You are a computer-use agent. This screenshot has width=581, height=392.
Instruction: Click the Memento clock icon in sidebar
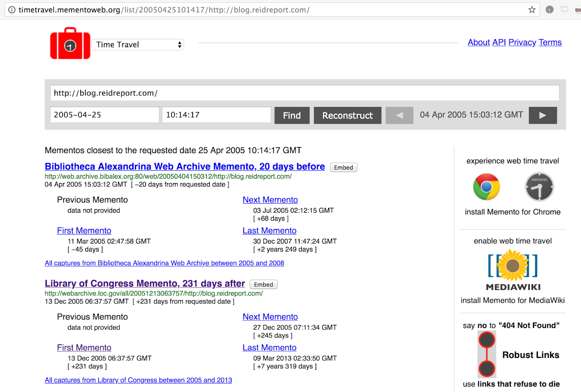pos(539,187)
